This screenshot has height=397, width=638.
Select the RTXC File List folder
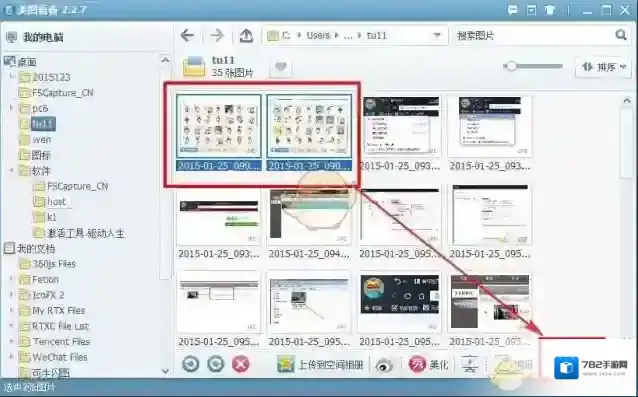(x=60, y=326)
